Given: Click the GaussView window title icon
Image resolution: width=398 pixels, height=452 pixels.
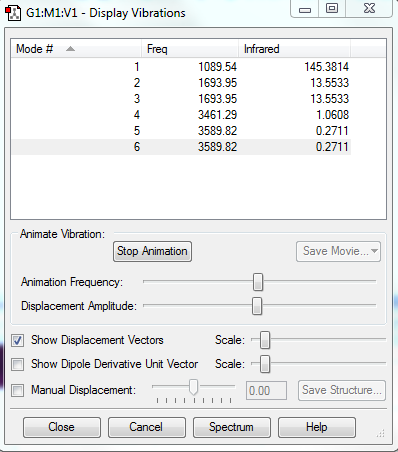Looking at the screenshot, I should pyautogui.click(x=13, y=13).
